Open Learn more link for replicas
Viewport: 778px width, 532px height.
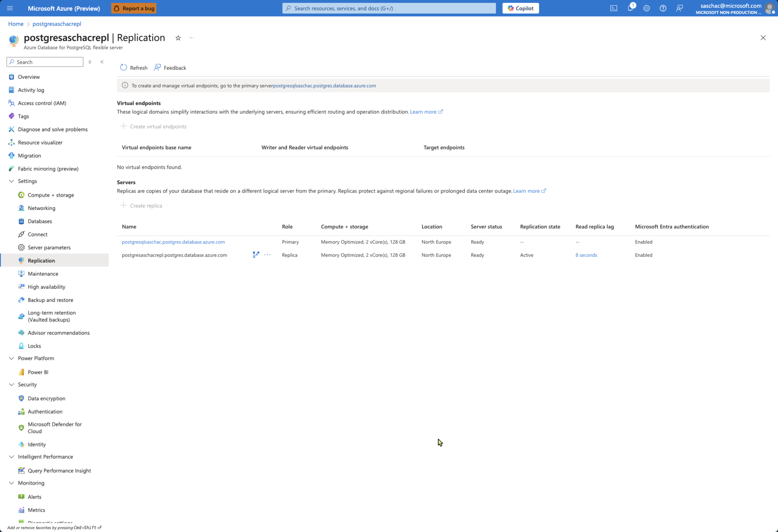point(529,191)
